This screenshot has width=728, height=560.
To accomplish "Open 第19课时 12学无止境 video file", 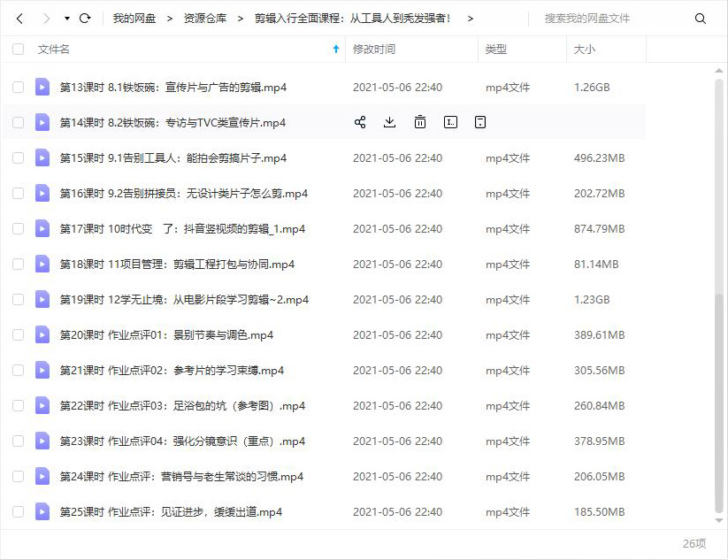I will point(184,299).
